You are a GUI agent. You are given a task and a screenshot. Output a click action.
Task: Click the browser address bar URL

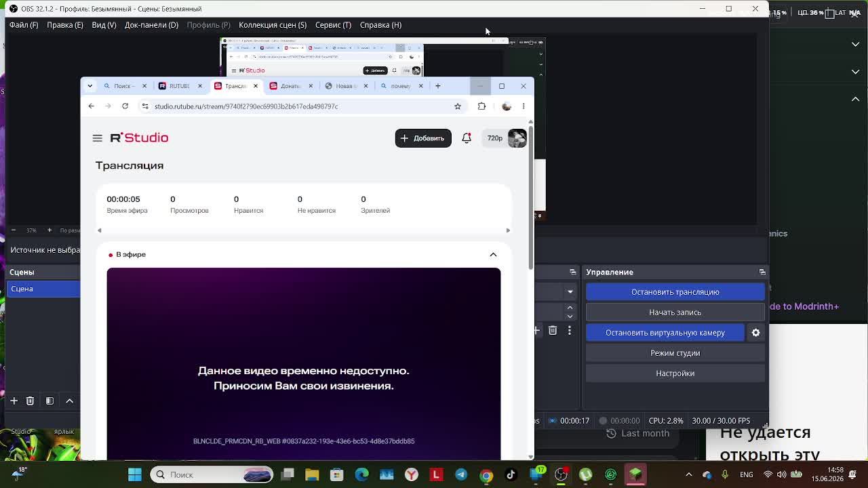coord(246,106)
